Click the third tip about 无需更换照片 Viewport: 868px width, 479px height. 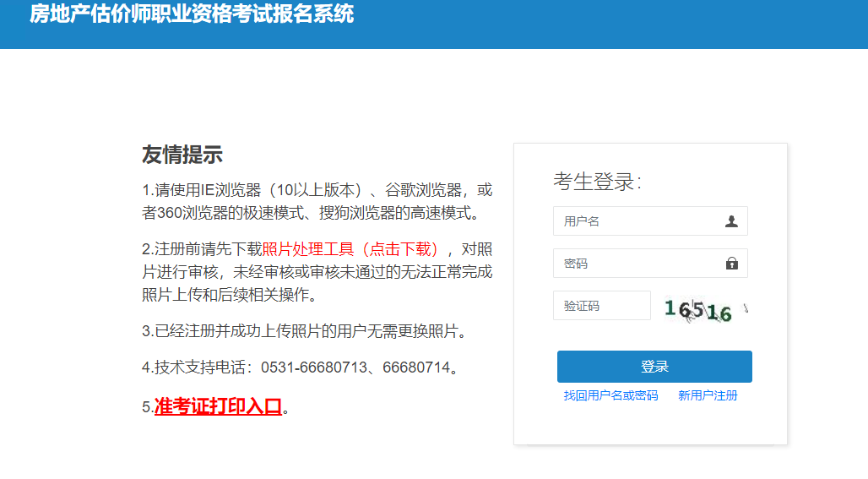(x=304, y=331)
